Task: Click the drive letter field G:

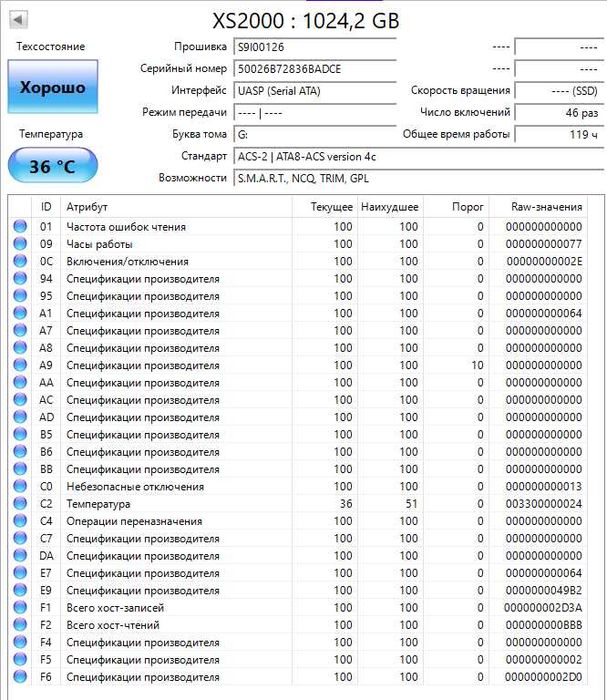Action: (315, 134)
